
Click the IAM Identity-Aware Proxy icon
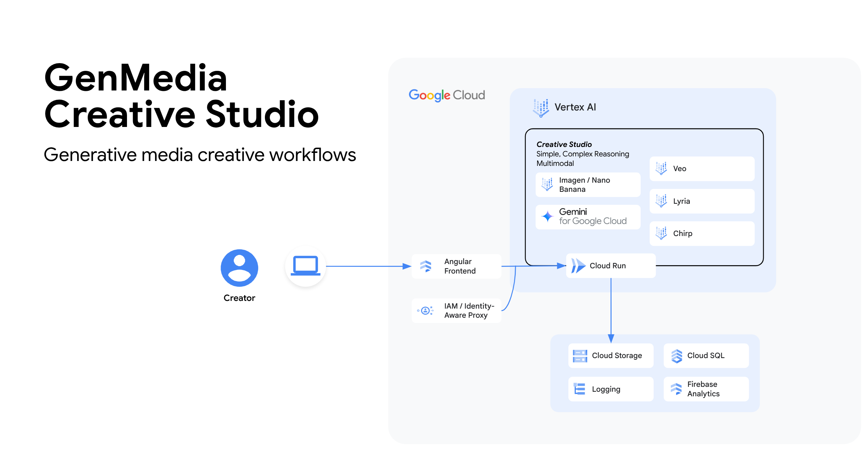pos(426,310)
